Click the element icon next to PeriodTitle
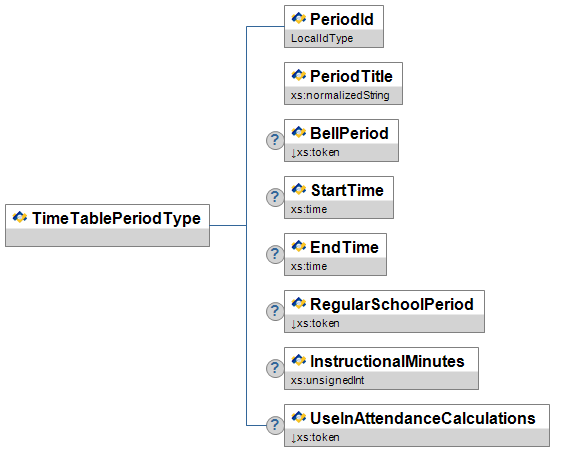Image resolution: width=572 pixels, height=451 pixels. (298, 75)
